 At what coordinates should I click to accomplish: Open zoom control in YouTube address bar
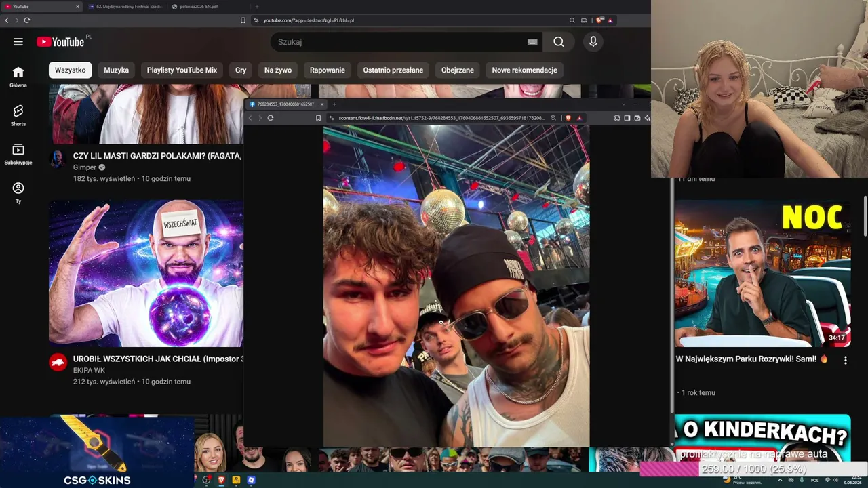pos(572,20)
